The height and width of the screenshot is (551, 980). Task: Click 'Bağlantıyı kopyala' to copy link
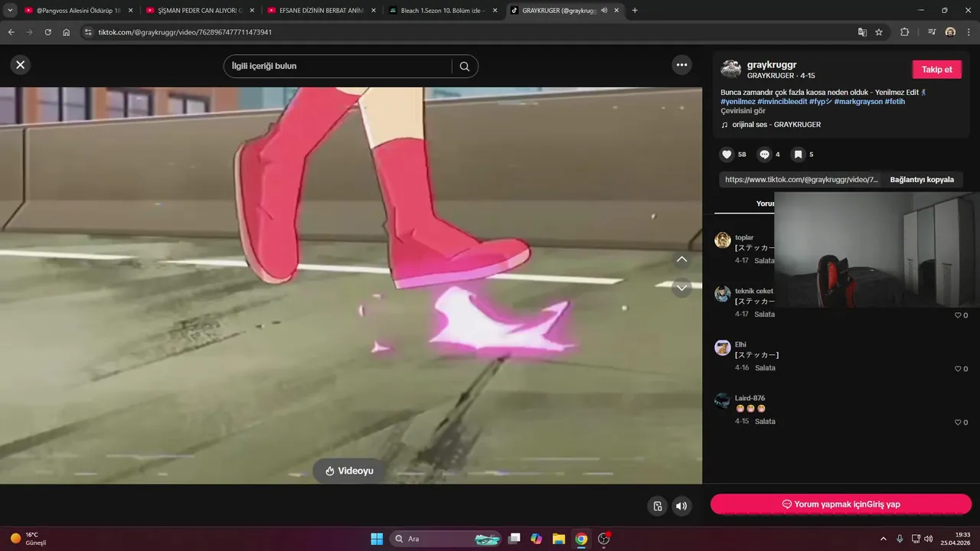(x=922, y=180)
